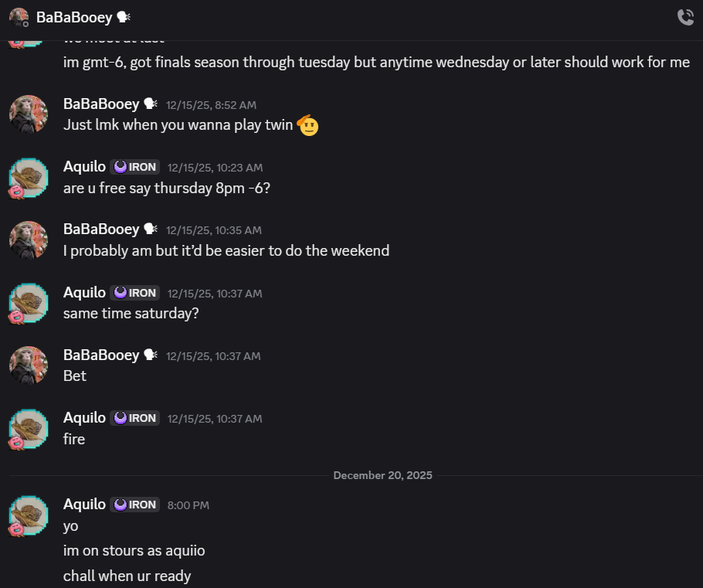This screenshot has width=703, height=588.
Task: Click the Aquilo username above "same time saturday?"
Action: point(84,293)
